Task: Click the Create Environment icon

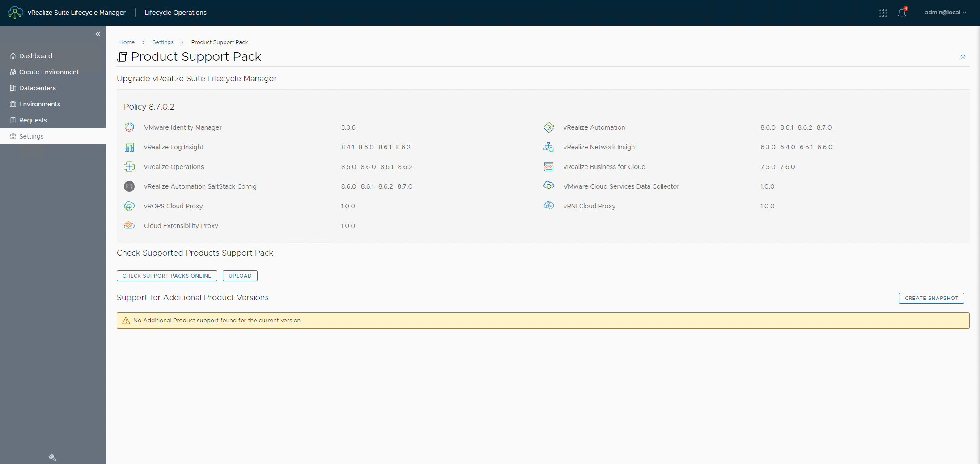Action: (13, 72)
